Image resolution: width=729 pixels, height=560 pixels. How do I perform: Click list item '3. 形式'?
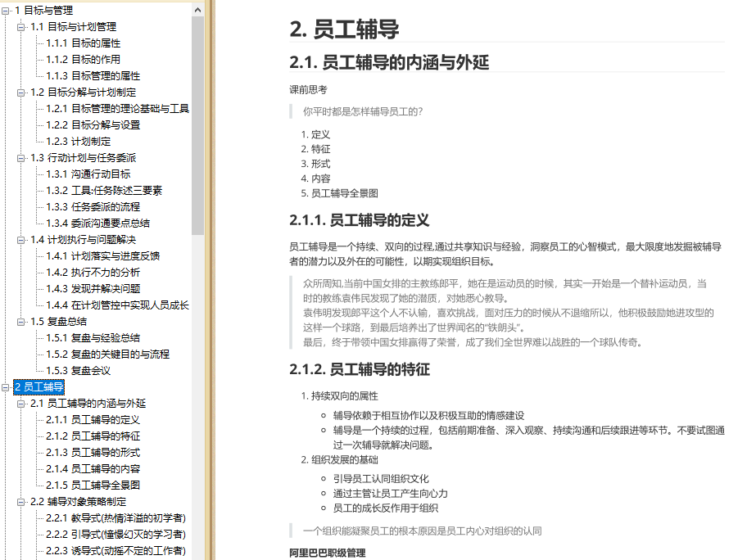click(x=315, y=164)
